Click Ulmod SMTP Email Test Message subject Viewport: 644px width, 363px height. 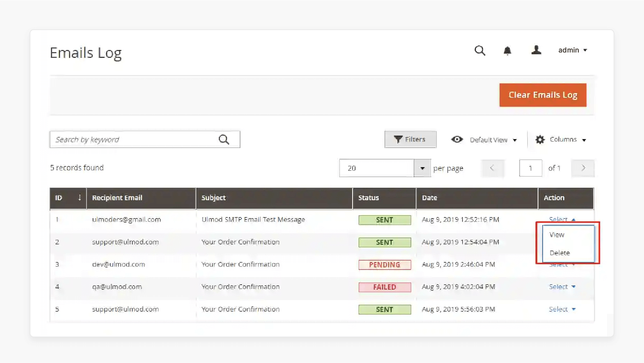[253, 220]
